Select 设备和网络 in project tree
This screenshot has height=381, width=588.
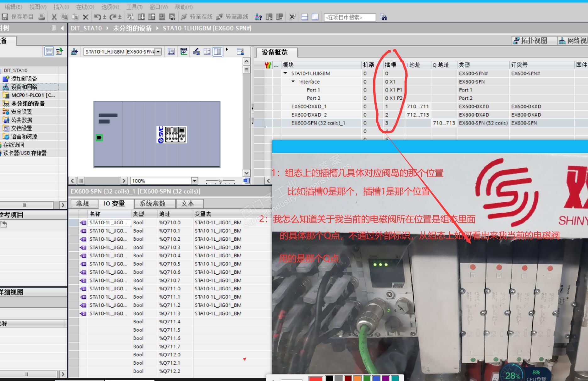click(24, 87)
